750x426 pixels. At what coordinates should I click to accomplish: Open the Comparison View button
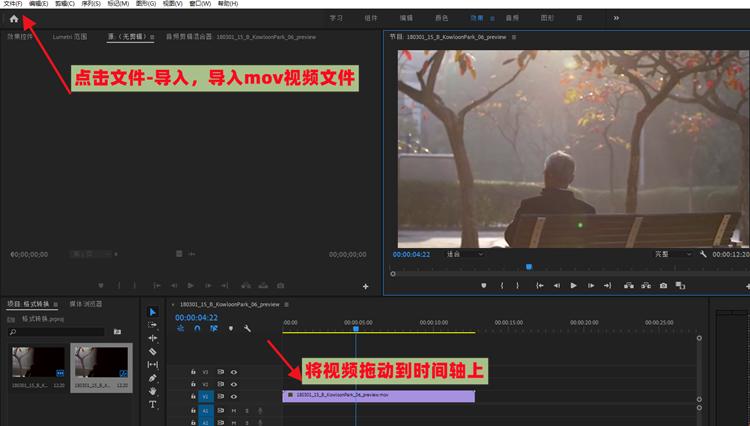(x=680, y=285)
